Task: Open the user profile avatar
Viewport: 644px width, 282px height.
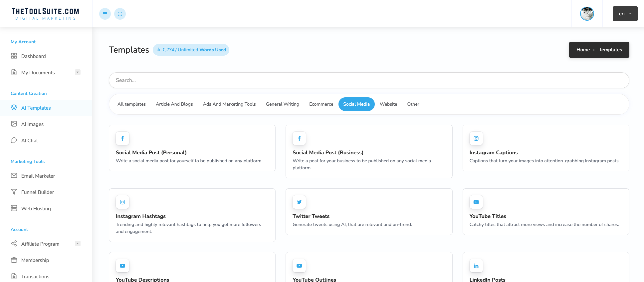Action: tap(587, 14)
